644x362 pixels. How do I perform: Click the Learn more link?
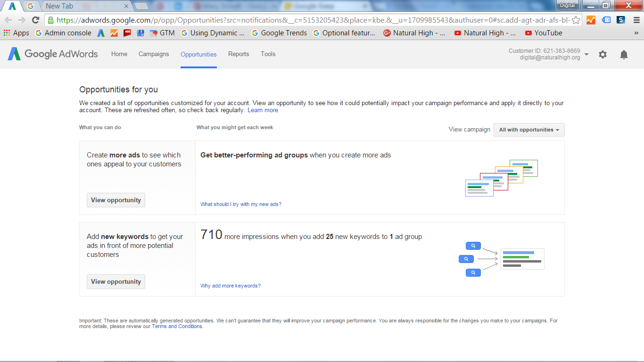(263, 110)
